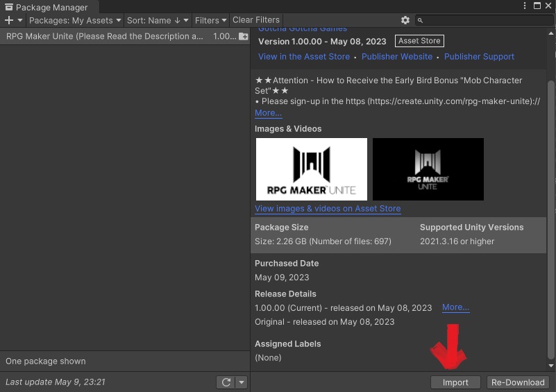Expand release details More... link
Image resolution: width=556 pixels, height=392 pixels.
click(455, 307)
